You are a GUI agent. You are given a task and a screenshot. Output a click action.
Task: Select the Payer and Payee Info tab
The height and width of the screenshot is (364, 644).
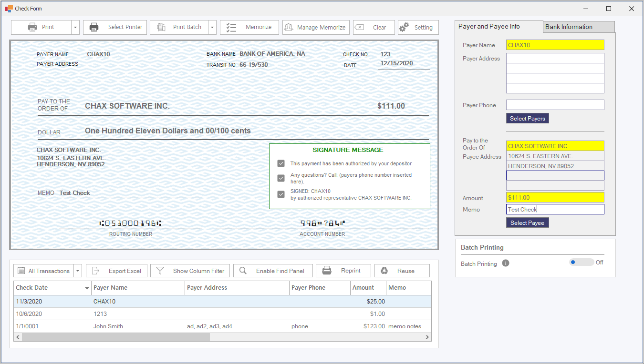point(498,27)
